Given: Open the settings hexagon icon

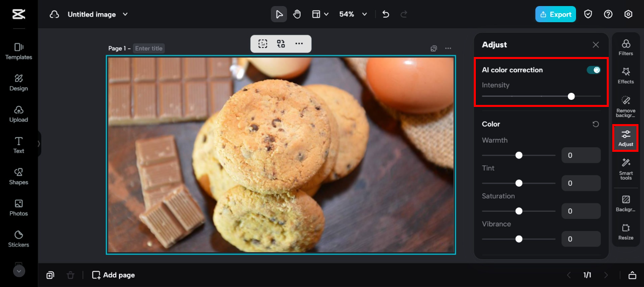Looking at the screenshot, I should [x=628, y=14].
